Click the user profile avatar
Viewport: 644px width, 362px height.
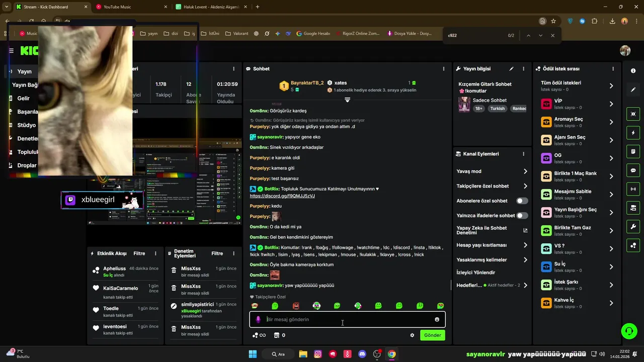(625, 51)
